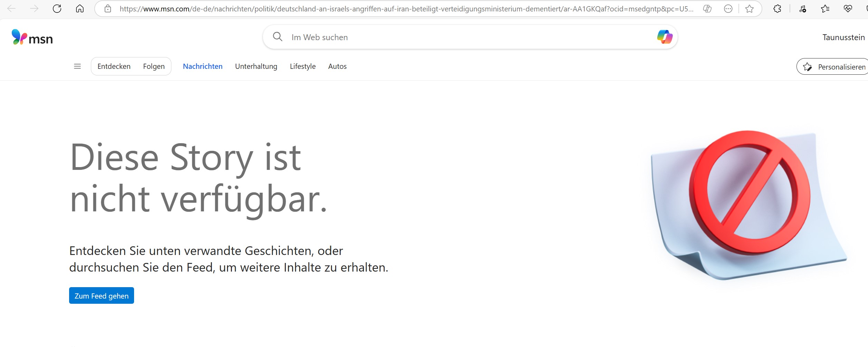Viewport: 868px width, 347px height.
Task: Add this page to favorites with star
Action: click(749, 9)
